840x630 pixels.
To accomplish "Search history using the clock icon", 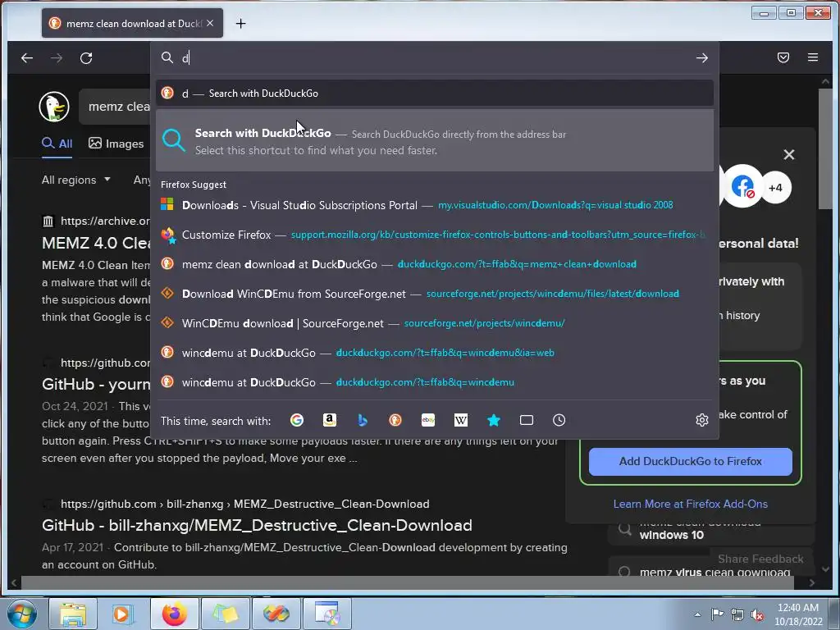I will click(x=559, y=421).
